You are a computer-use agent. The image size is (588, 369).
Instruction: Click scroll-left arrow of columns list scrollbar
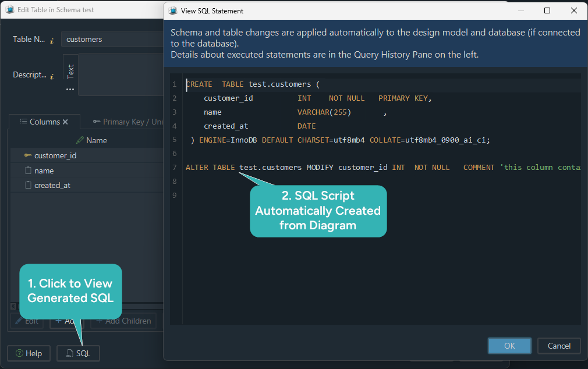tap(13, 306)
